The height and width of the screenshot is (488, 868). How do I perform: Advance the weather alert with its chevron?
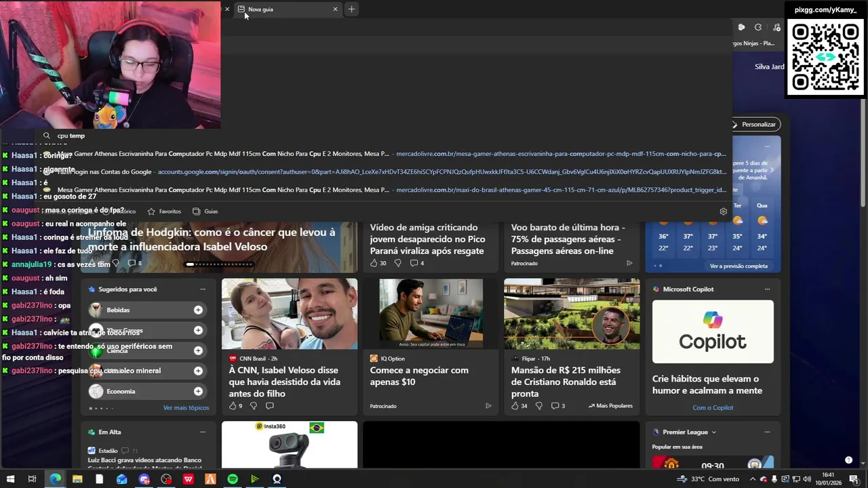pos(772,170)
